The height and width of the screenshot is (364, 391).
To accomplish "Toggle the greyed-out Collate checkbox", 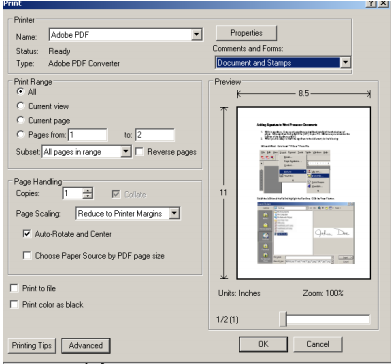I will (116, 194).
